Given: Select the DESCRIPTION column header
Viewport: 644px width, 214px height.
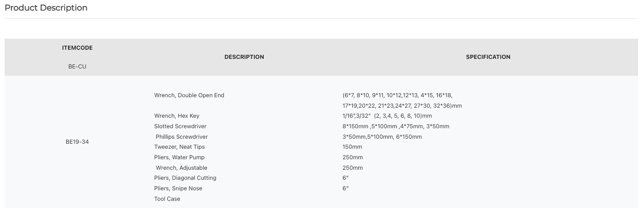Looking at the screenshot, I should point(244,57).
